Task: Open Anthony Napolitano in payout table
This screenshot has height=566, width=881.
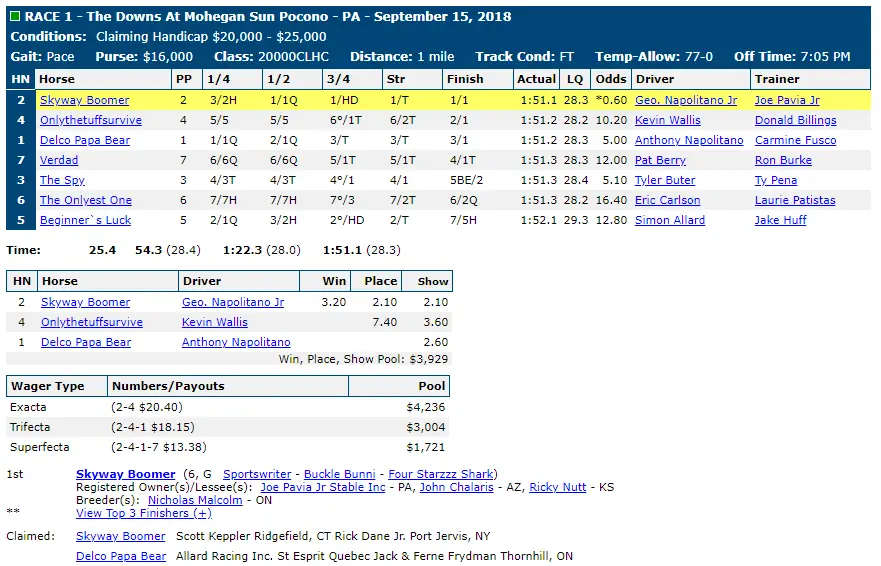Action: click(236, 342)
